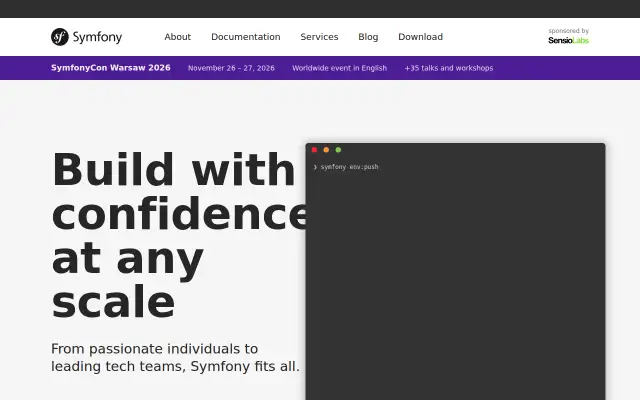
Task: Go to the Blog page
Action: click(x=368, y=37)
